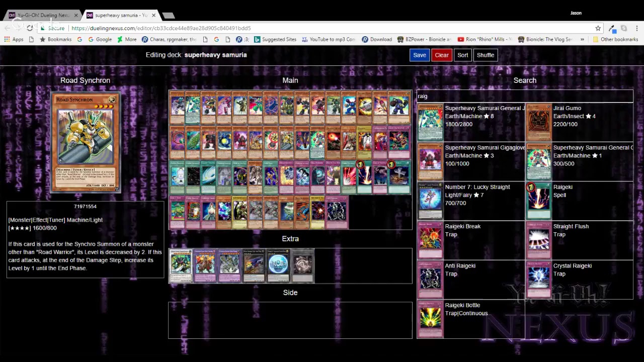Image resolution: width=644 pixels, height=362 pixels.
Task: Select Superheavy Samurai General J search thumbnail
Action: pyautogui.click(x=430, y=122)
